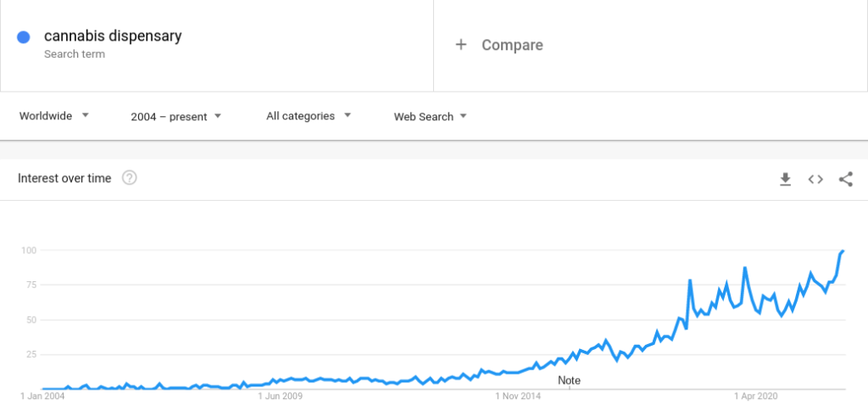Open the Worldwide region dropdown

pos(53,116)
